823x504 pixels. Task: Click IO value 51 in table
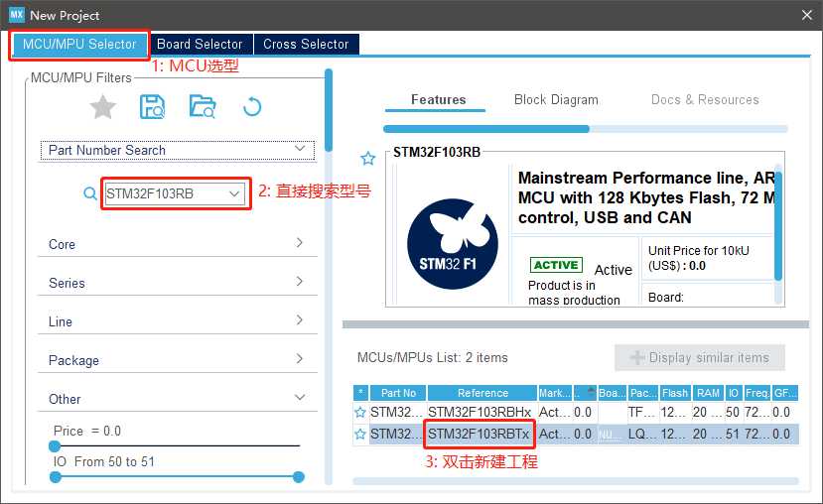(733, 435)
